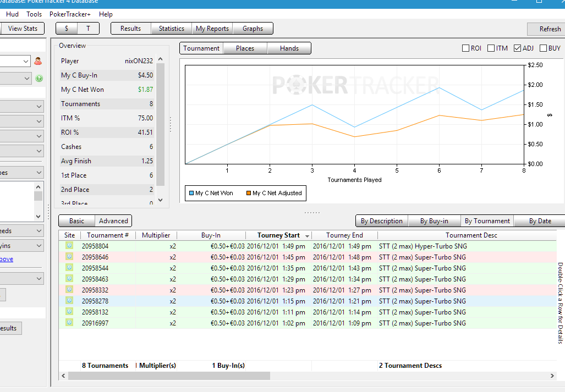Viewport: 565px width, 392px height.
Task: Click the Tourney Start sort arrow
Action: click(x=307, y=236)
